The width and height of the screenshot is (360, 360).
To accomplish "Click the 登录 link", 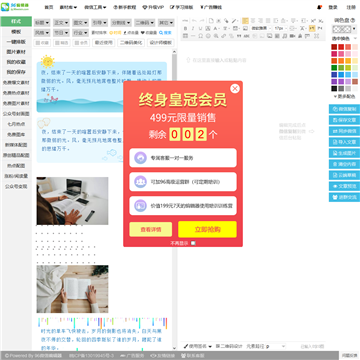I will pyautogui.click(x=333, y=7).
